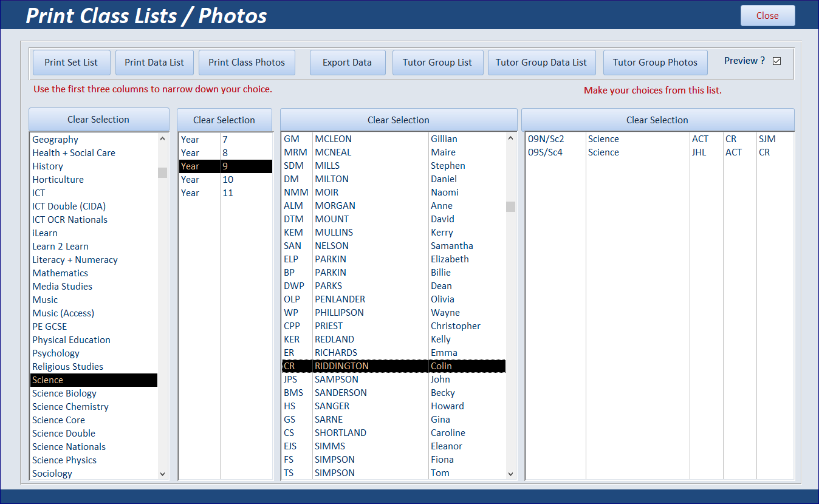The image size is (819, 504).
Task: Click the teacher list scroll-up arrow
Action: point(510,139)
